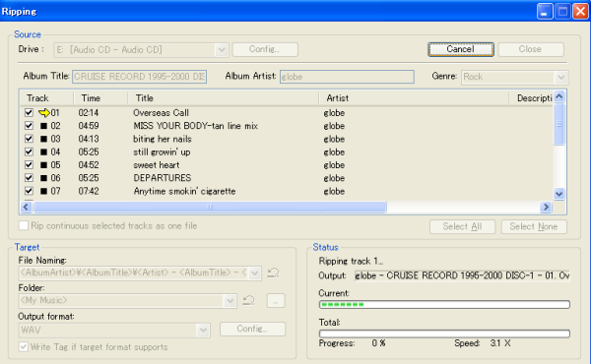Click the Description column header
591x364 pixels.
tap(531, 98)
